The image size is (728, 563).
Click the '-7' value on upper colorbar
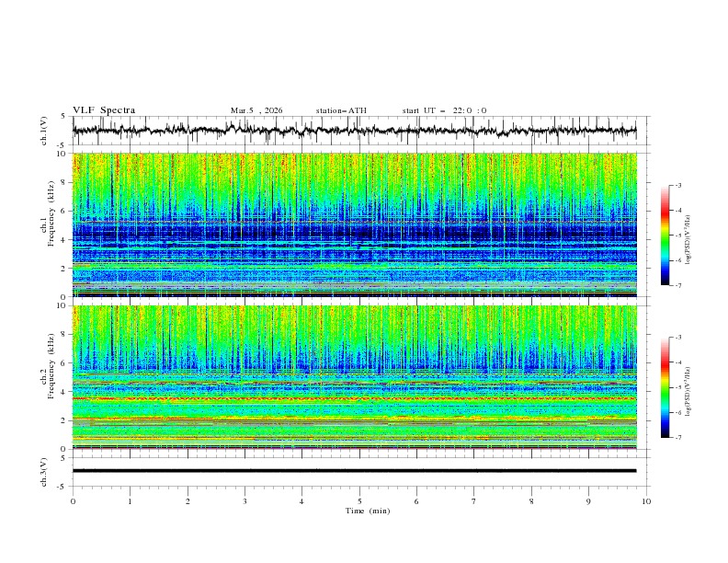coord(677,285)
